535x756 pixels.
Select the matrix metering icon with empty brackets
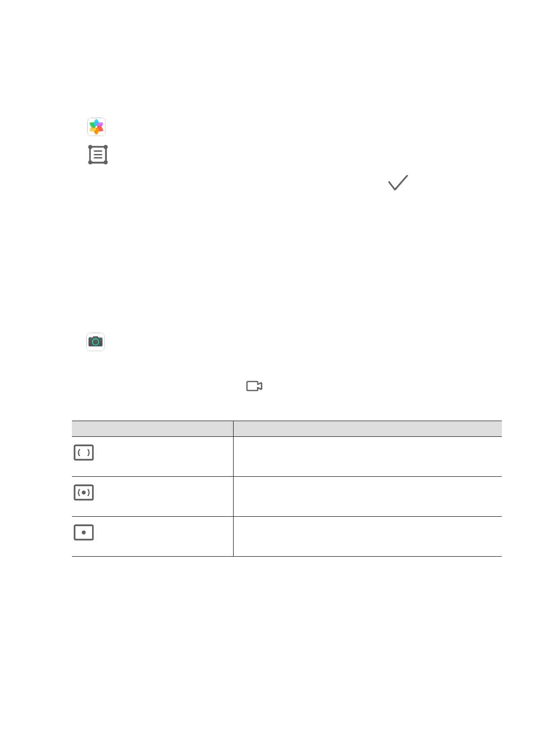84,453
